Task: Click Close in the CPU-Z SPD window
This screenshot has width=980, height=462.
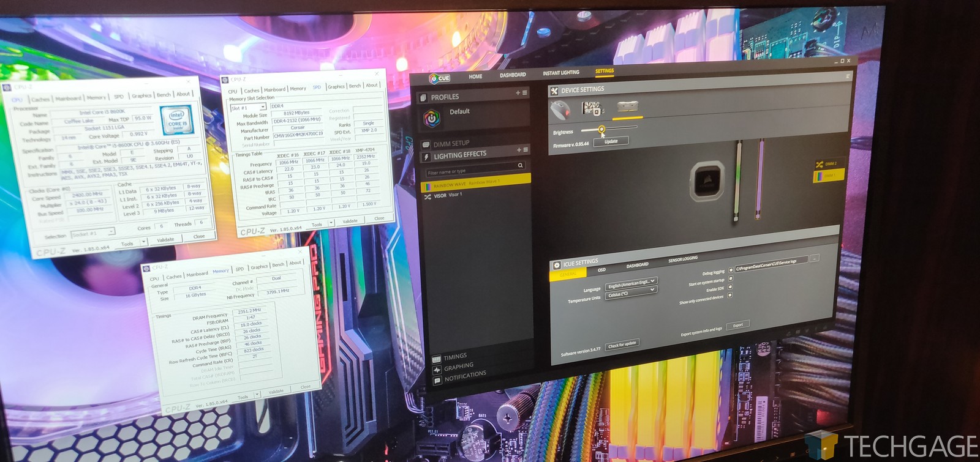Action: tap(379, 218)
